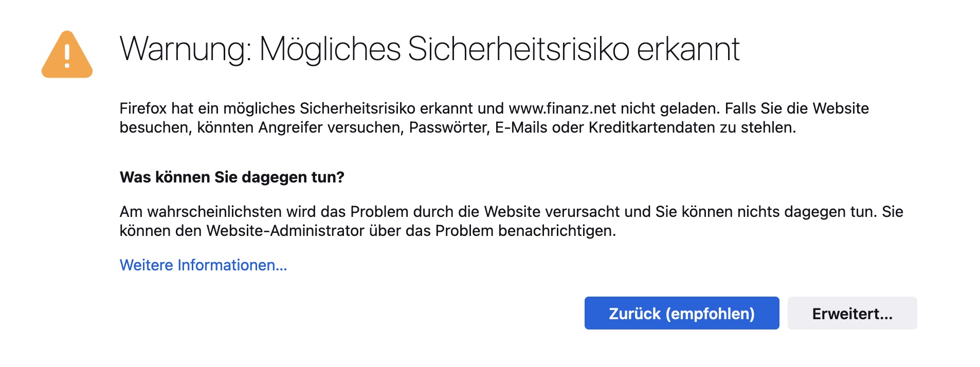The height and width of the screenshot is (367, 980).
Task: Click the word "E-Mails" in the warning text
Action: (x=521, y=127)
